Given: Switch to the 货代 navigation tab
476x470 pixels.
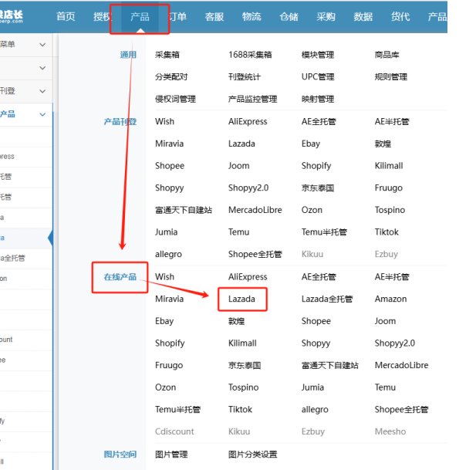Looking at the screenshot, I should point(400,16).
